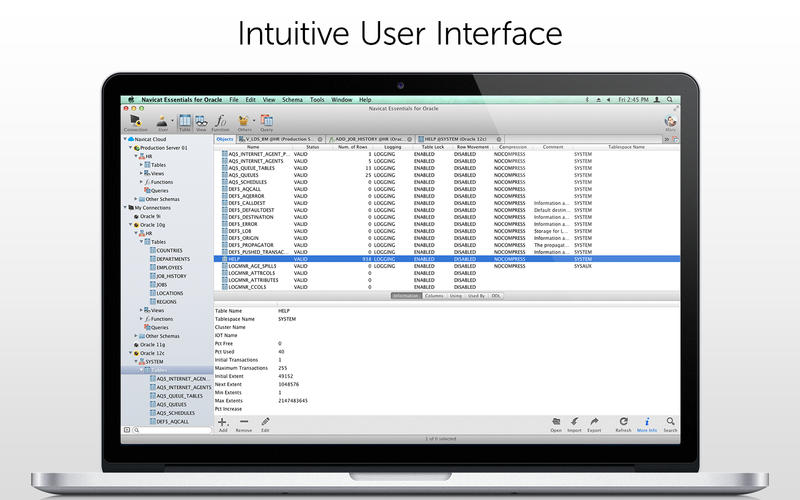Add a new table with the plus button
The width and height of the screenshot is (800, 500).
pyautogui.click(x=223, y=424)
